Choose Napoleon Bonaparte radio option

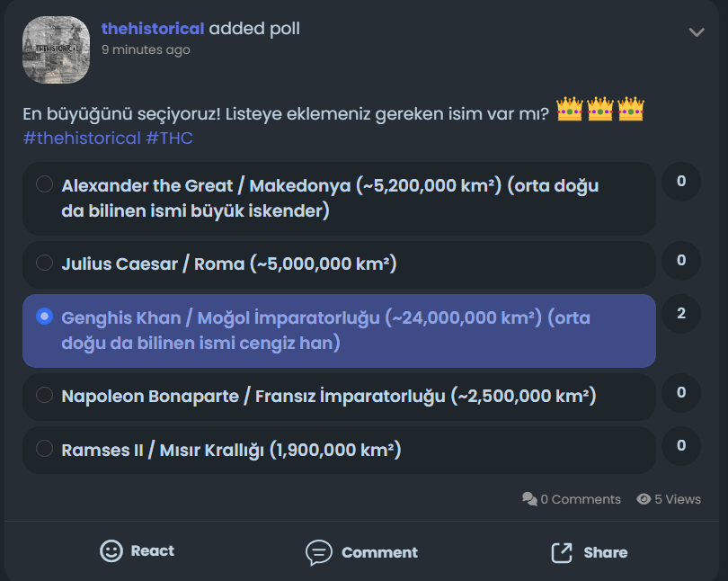[x=43, y=395]
